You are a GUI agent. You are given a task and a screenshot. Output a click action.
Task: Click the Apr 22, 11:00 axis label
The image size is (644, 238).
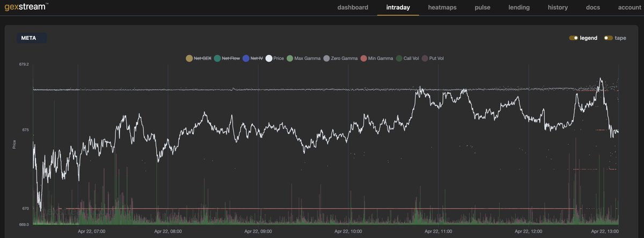click(439, 232)
